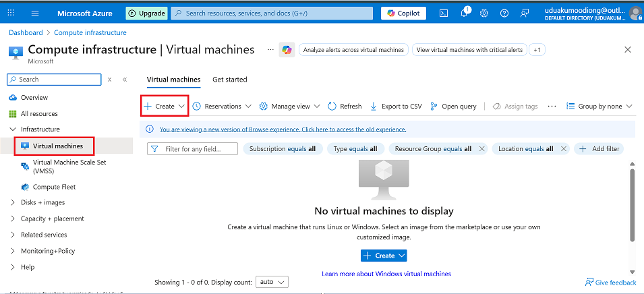This screenshot has height=294, width=644.
Task: Click the user account avatar
Action: pyautogui.click(x=636, y=13)
